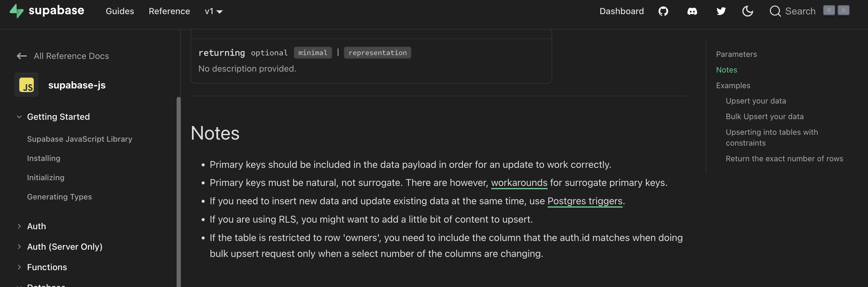Open the v1 version dropdown
868x287 pixels.
(x=214, y=11)
